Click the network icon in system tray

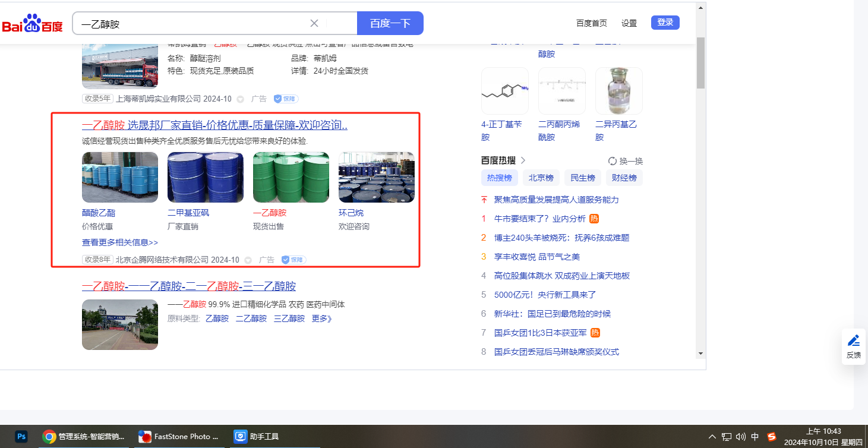(x=727, y=437)
